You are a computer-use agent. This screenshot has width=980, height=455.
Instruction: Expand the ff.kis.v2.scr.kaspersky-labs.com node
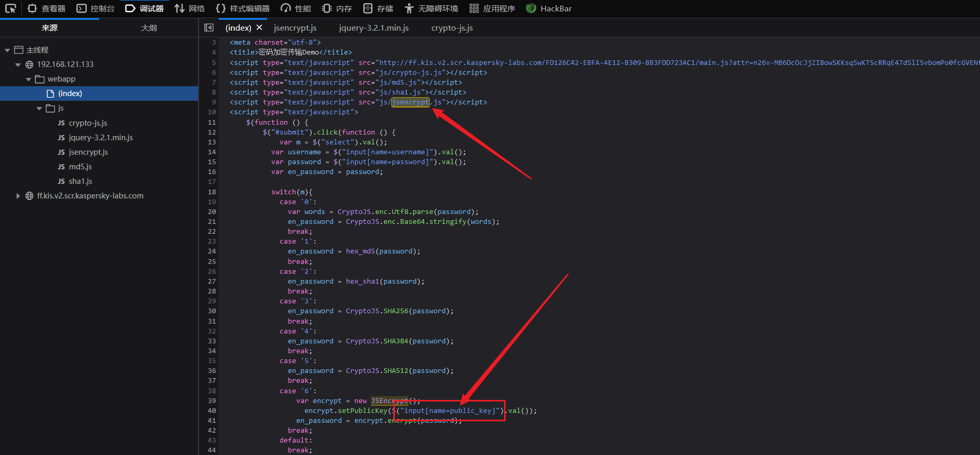(x=18, y=196)
